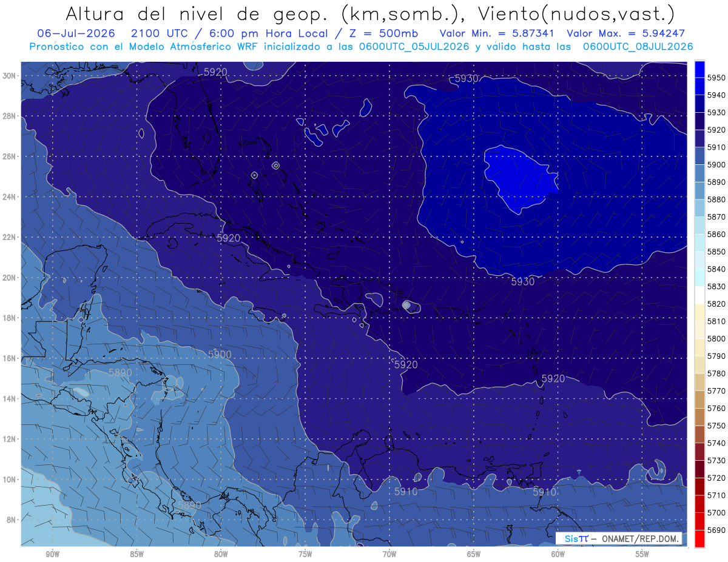Click the colorbar swatch between 5950 and 5940

point(699,86)
